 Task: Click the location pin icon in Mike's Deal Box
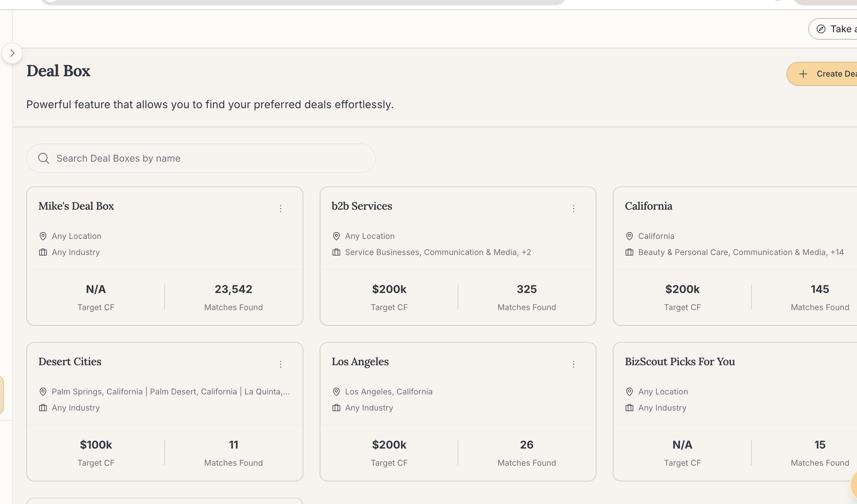43,236
